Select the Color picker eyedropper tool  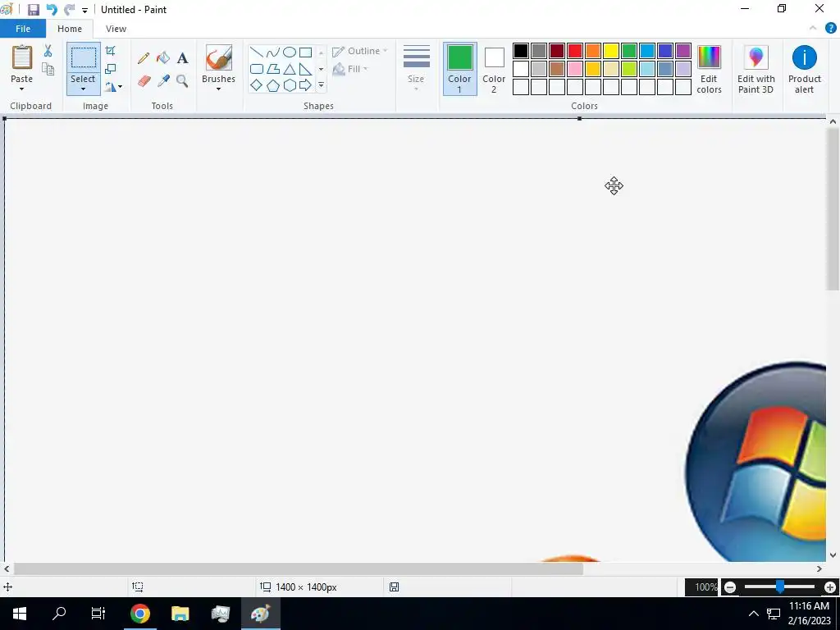pyautogui.click(x=163, y=81)
